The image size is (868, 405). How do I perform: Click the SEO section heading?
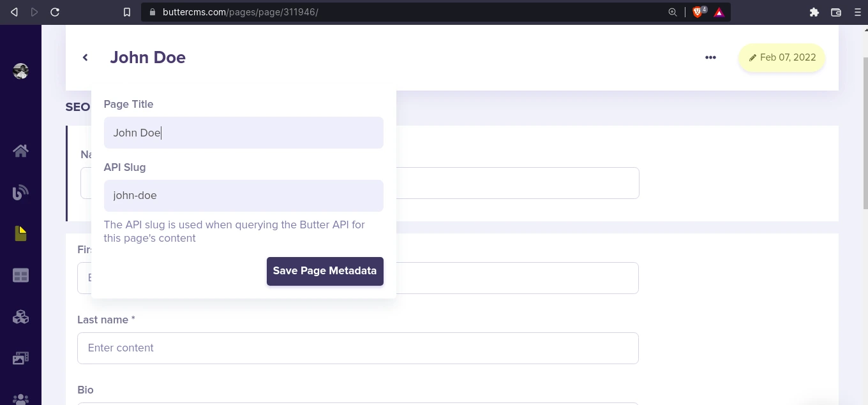pos(78,107)
